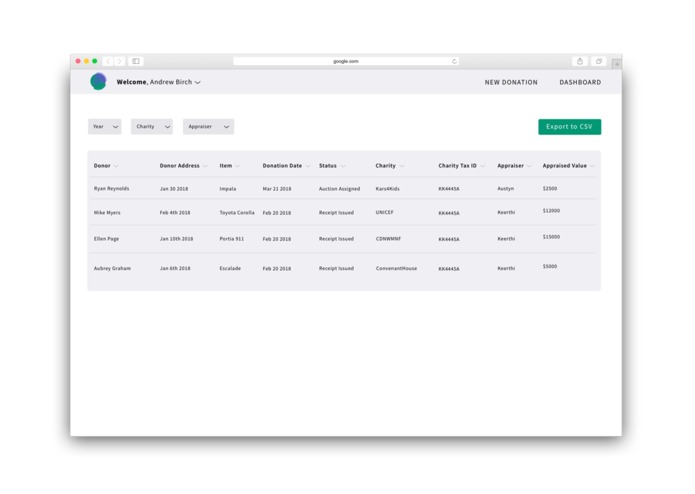Click Receipt Issued in Mike Myers row
The height and width of the screenshot is (494, 695).
[x=336, y=213]
